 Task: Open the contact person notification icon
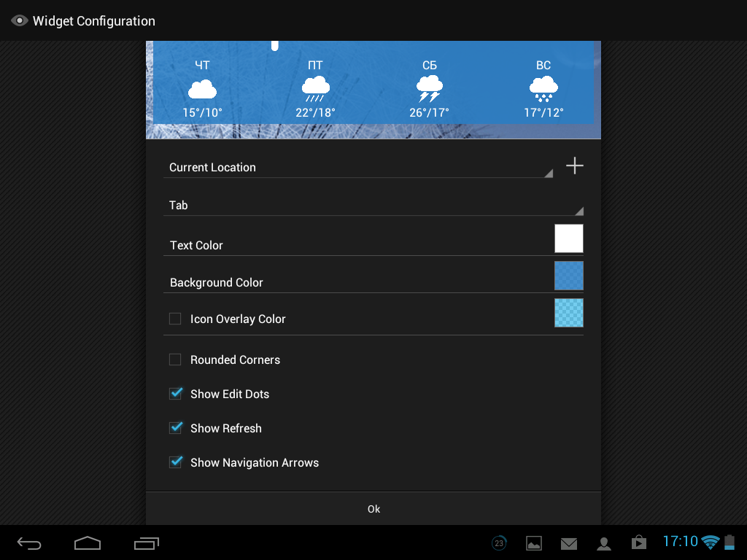(604, 543)
